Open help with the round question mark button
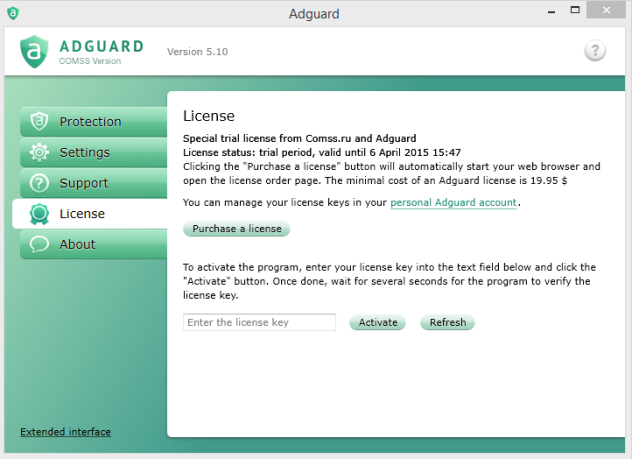This screenshot has width=632, height=459. click(595, 51)
